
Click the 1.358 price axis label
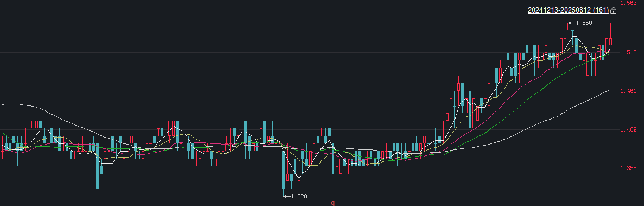(628, 168)
